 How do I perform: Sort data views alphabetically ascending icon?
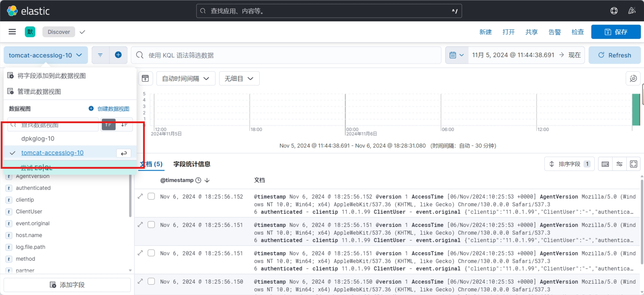[109, 125]
